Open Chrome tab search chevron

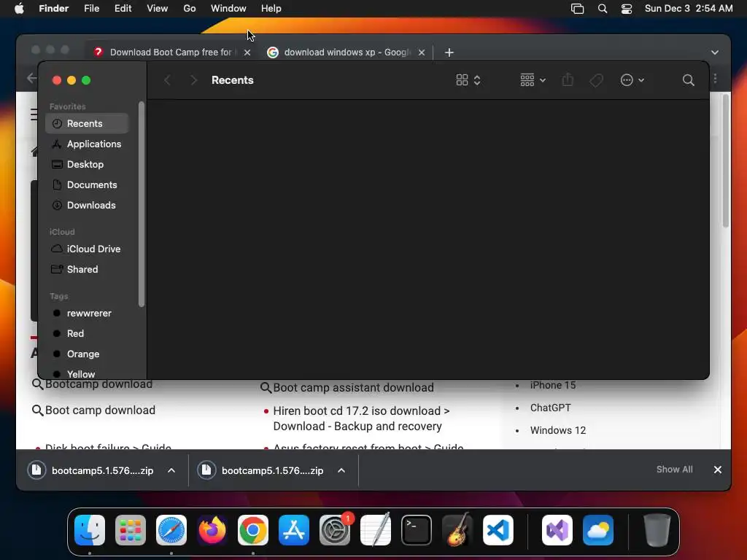[715, 52]
